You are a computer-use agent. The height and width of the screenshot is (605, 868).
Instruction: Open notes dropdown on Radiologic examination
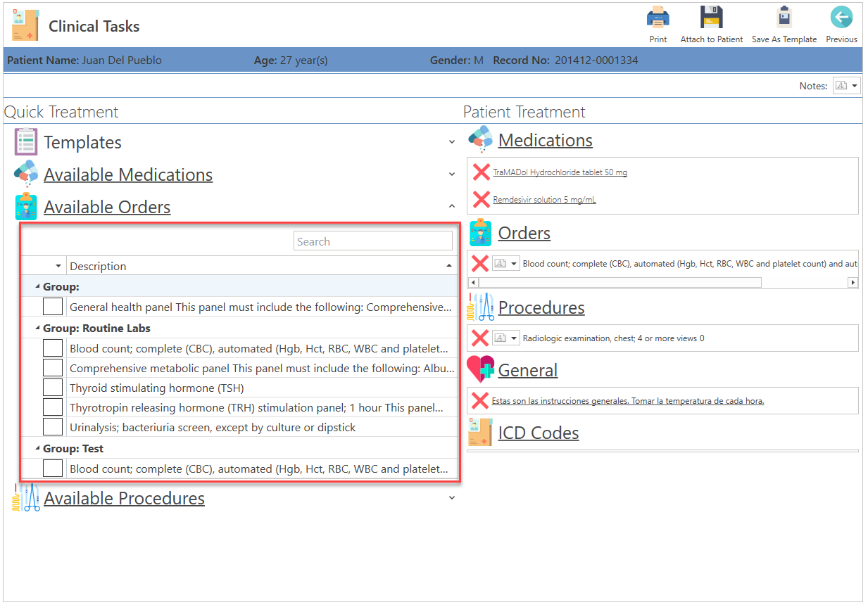point(505,338)
